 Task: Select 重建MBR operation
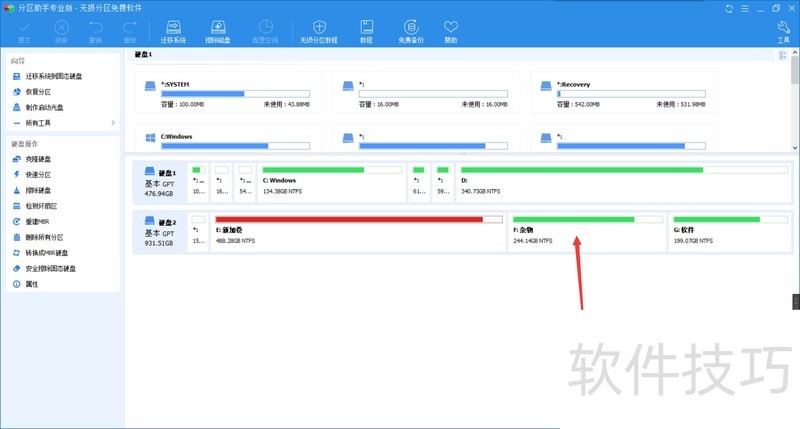[39, 222]
